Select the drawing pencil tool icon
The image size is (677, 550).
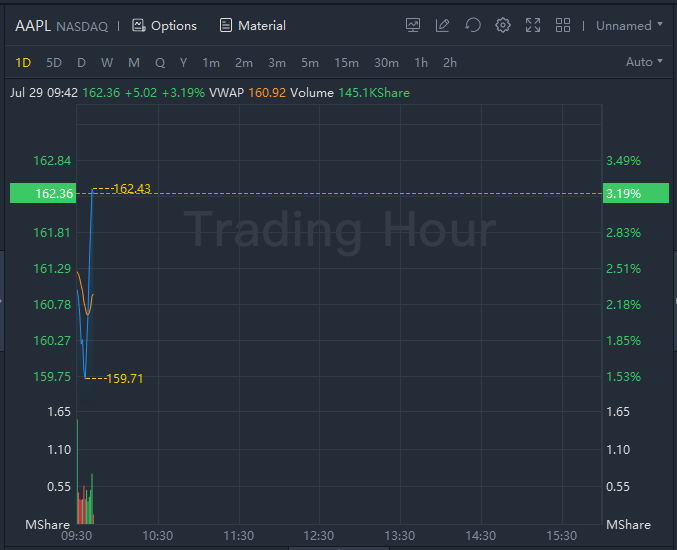(443, 25)
